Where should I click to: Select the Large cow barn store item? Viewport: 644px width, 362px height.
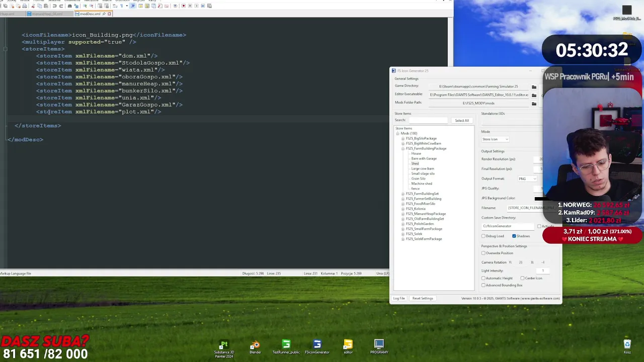click(423, 168)
